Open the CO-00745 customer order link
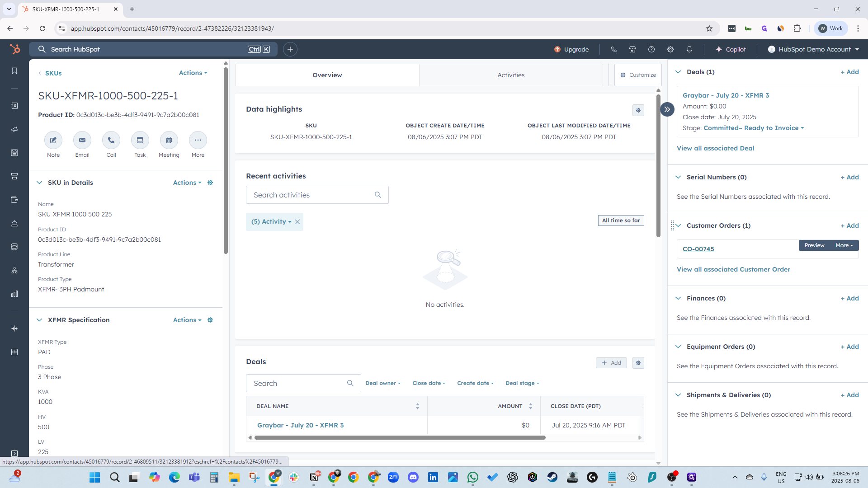Screen dimensions: 868x488 [698, 249]
